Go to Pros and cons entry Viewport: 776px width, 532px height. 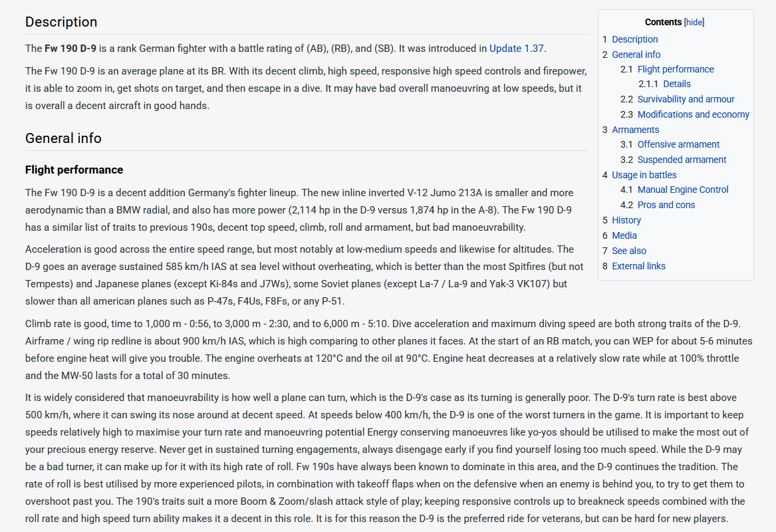point(666,205)
